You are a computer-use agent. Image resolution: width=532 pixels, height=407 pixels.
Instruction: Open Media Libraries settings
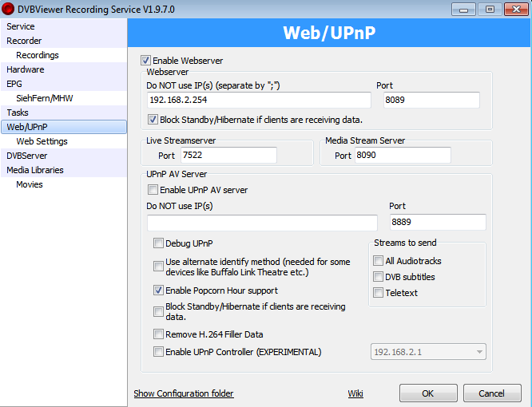64,170
